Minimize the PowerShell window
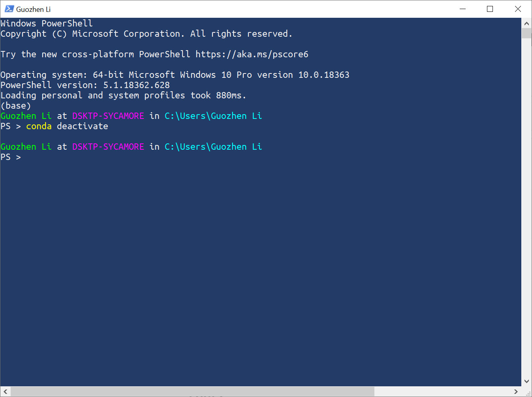Viewport: 532px width, 397px height. pos(462,9)
